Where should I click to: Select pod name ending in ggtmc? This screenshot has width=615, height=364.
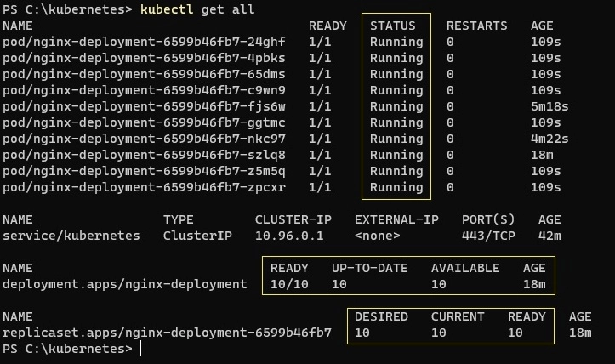tap(144, 122)
